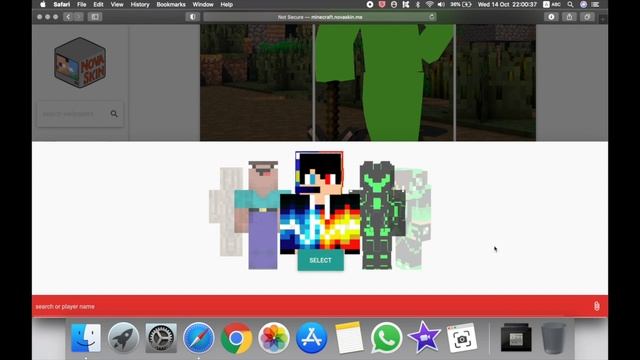
Task: Open Photos in the Dock
Action: pyautogui.click(x=274, y=338)
